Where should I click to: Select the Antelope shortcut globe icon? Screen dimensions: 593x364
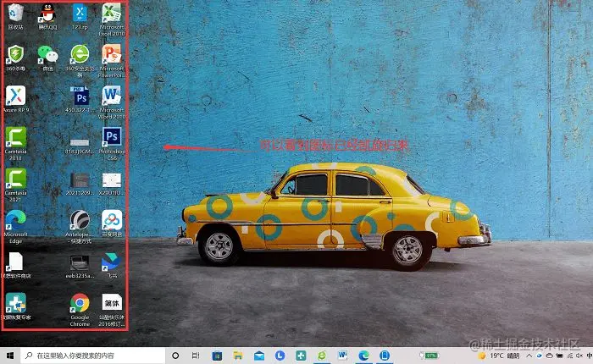click(x=80, y=220)
